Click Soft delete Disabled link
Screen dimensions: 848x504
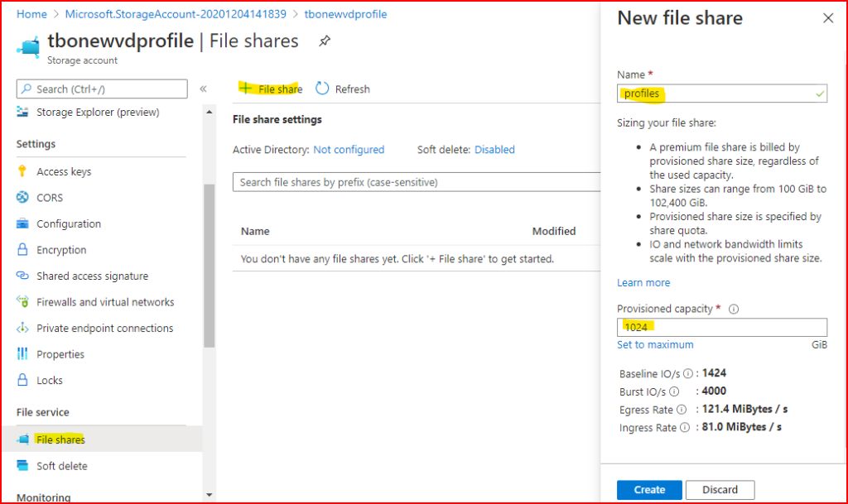[x=494, y=150]
